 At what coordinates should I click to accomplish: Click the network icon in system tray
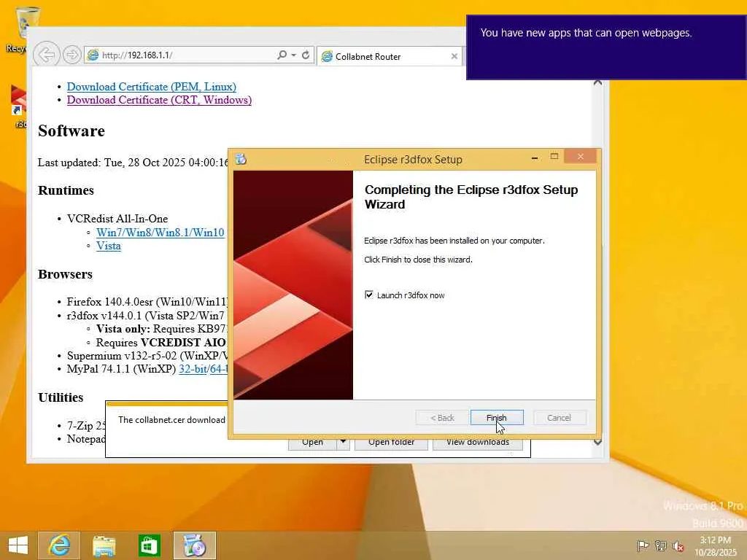click(660, 545)
